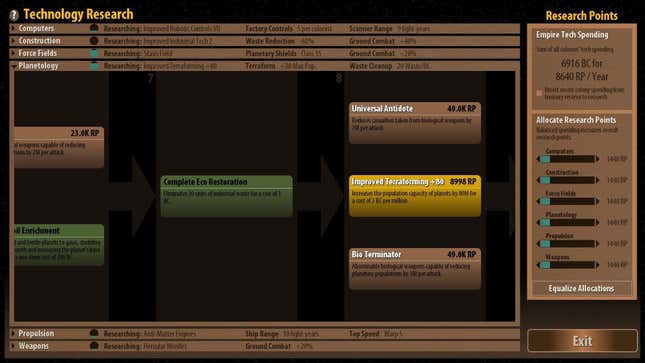Click the Exit button
This screenshot has height=363, width=645.
(582, 341)
